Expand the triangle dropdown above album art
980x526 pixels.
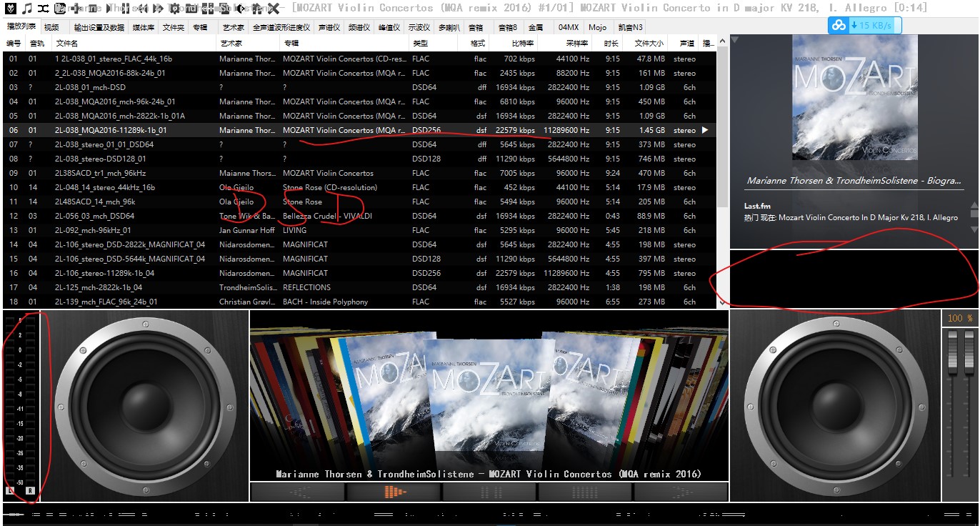tap(735, 40)
